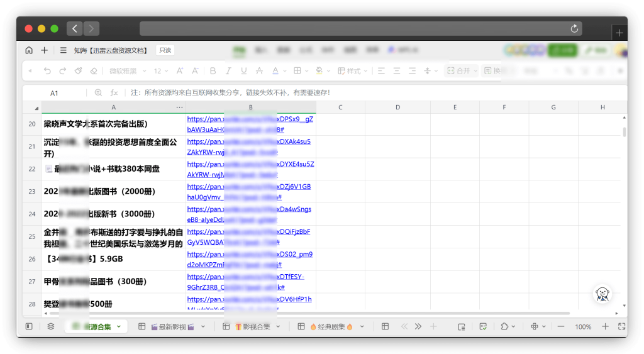The height and width of the screenshot is (354, 644).
Task: Open the font name 微软雅黑 dropdown
Action: point(128,71)
